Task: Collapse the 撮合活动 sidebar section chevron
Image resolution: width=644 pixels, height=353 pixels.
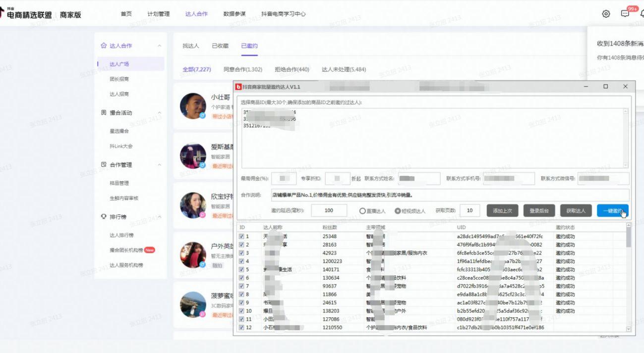Action: 160,112
